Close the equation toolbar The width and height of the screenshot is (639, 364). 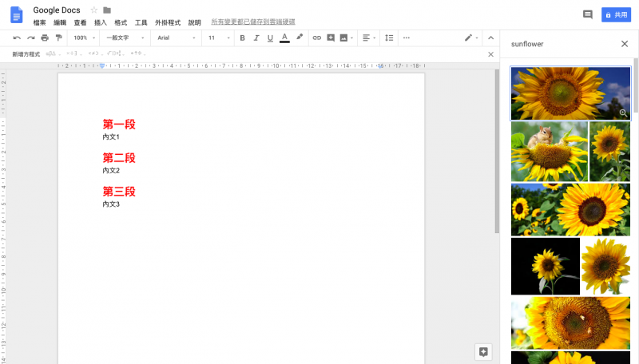(490, 54)
